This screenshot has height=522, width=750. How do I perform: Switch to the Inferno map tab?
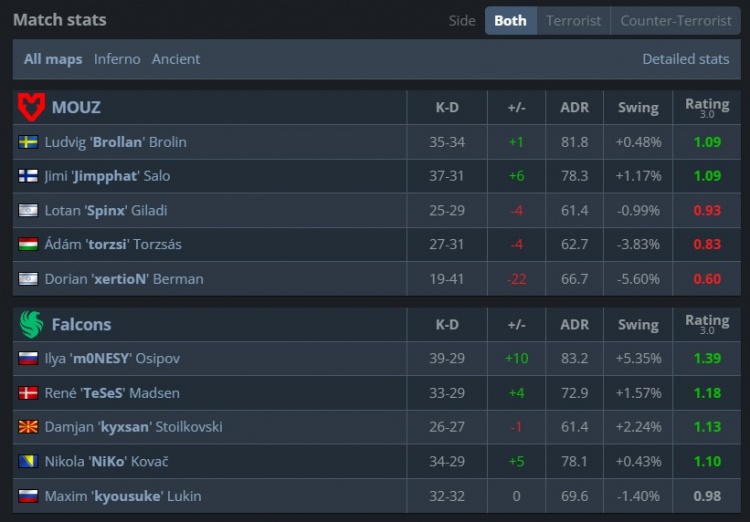(x=117, y=59)
